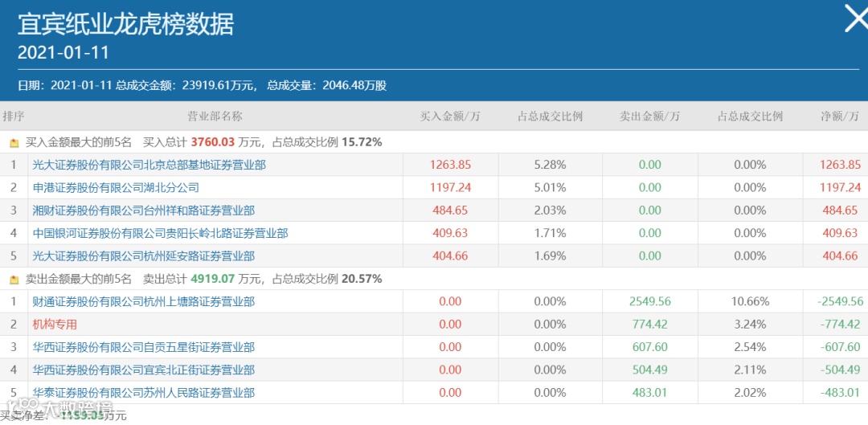
Task: Click the 买入金额/万 column header
Action: click(x=450, y=116)
